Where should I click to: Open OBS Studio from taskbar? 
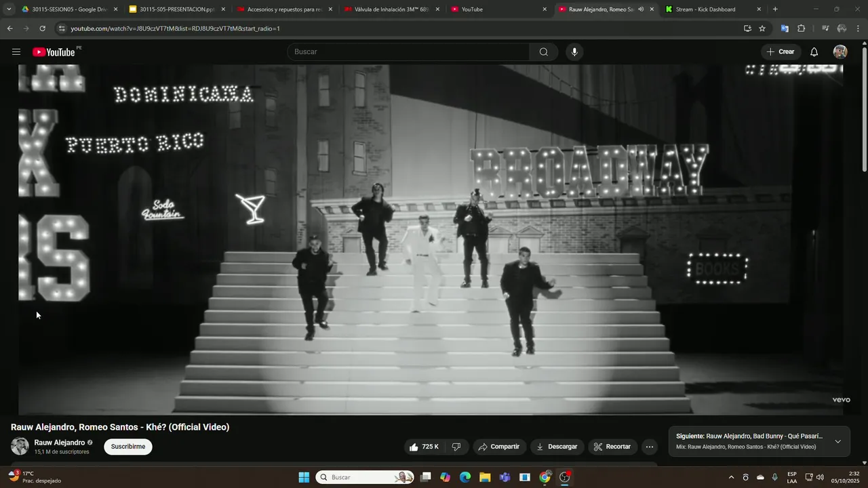pos(565,477)
